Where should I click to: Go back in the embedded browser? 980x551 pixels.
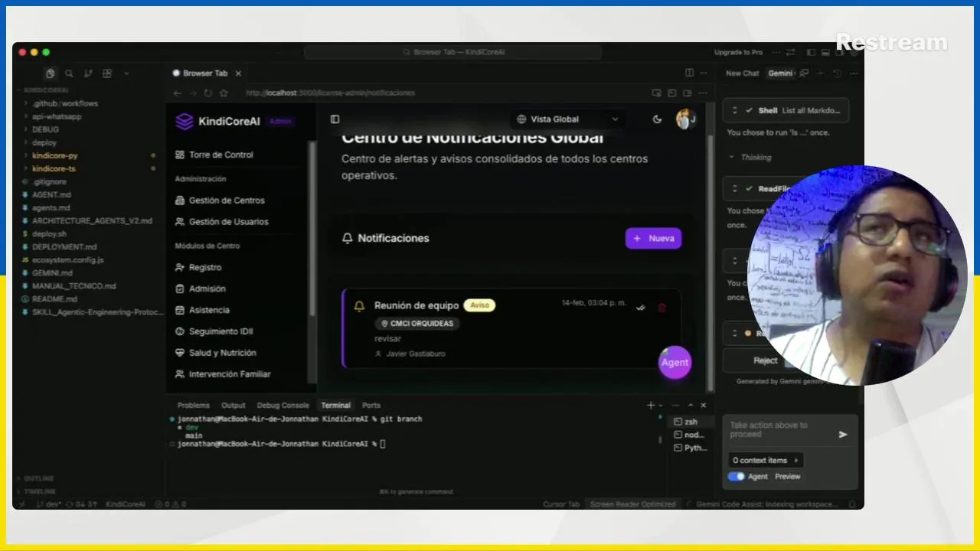coord(178,93)
